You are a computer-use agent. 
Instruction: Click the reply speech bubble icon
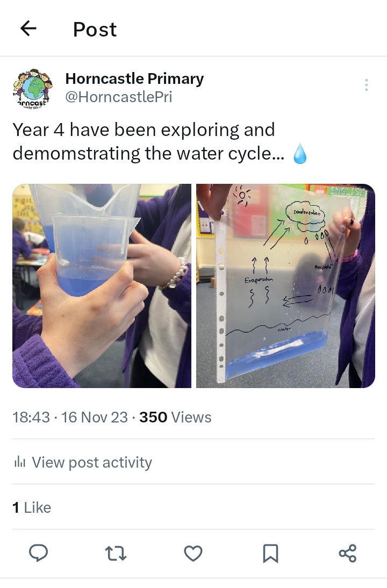tap(39, 553)
